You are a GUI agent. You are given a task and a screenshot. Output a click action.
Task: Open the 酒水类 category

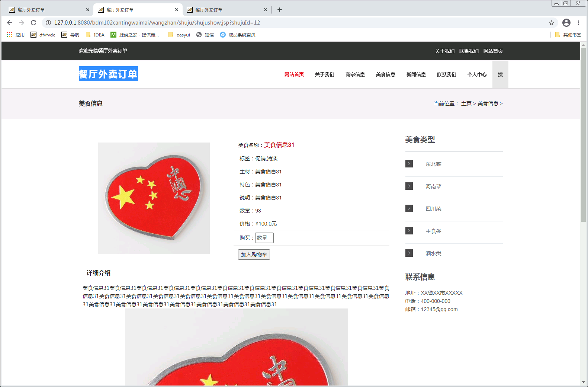pos(433,253)
